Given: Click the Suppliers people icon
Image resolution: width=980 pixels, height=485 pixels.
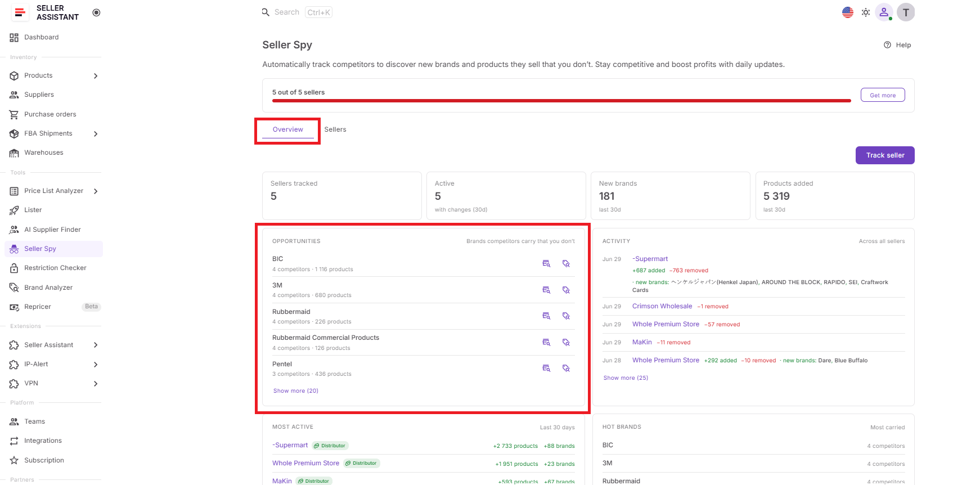Looking at the screenshot, I should point(14,95).
